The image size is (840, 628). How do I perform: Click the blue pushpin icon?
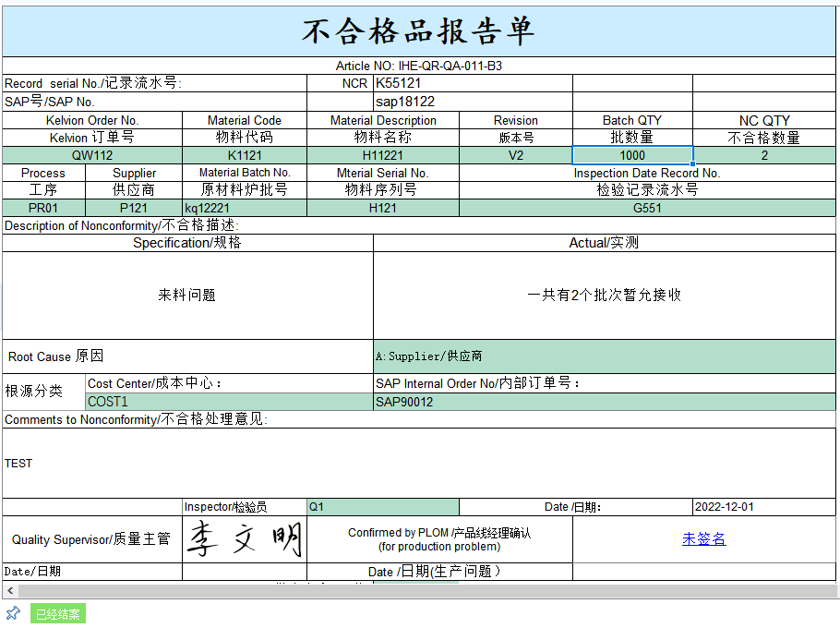click(x=13, y=613)
